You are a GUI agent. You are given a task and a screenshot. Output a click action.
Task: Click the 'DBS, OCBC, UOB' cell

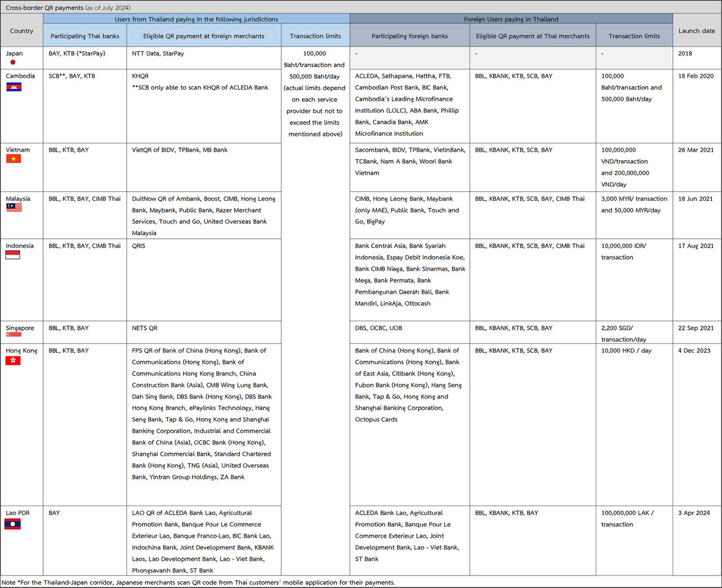point(378,328)
